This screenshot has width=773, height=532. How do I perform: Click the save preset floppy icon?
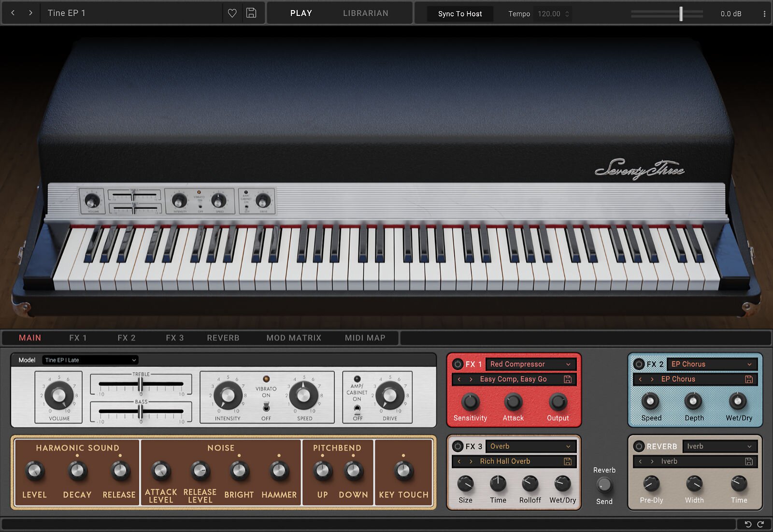[x=251, y=13]
